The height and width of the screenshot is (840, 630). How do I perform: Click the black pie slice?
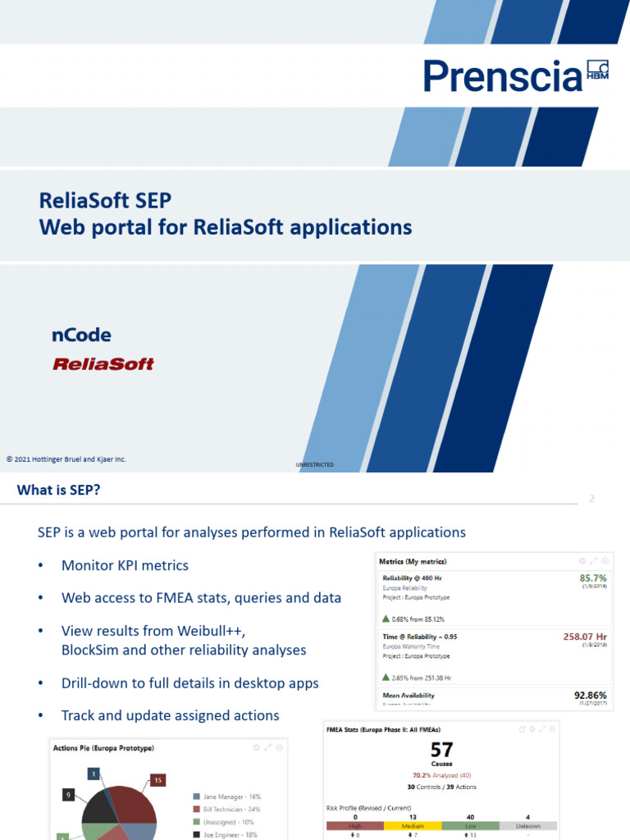pyautogui.click(x=99, y=808)
